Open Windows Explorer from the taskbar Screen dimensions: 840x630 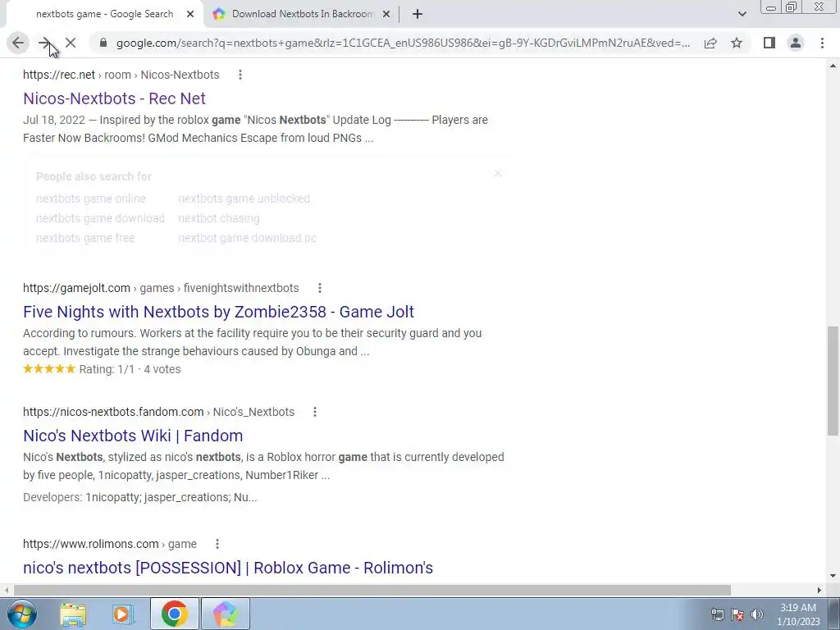[x=73, y=614]
